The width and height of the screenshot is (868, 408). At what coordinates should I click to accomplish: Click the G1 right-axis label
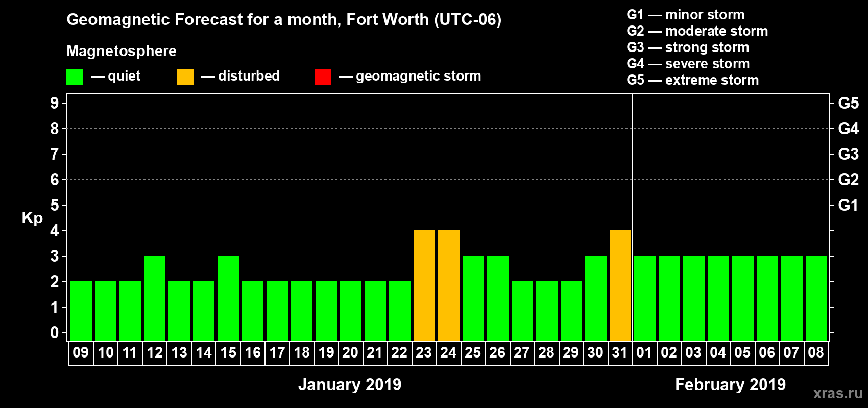click(x=849, y=205)
